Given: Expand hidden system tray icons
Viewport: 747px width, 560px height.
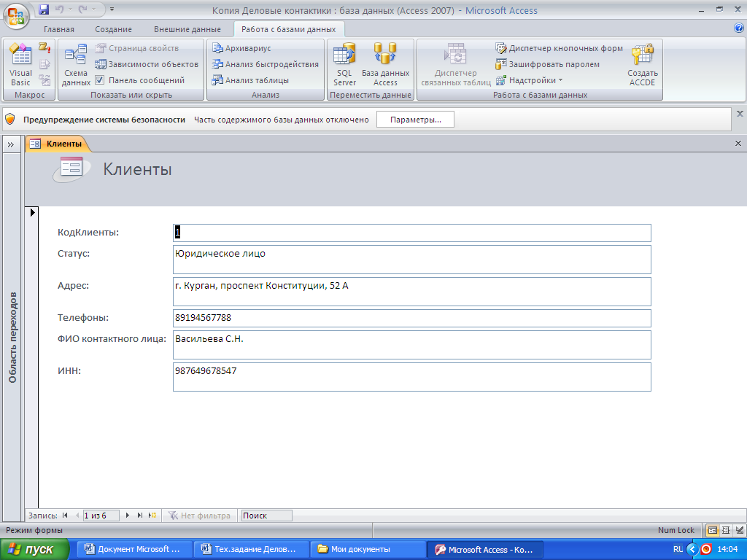Looking at the screenshot, I should point(692,549).
